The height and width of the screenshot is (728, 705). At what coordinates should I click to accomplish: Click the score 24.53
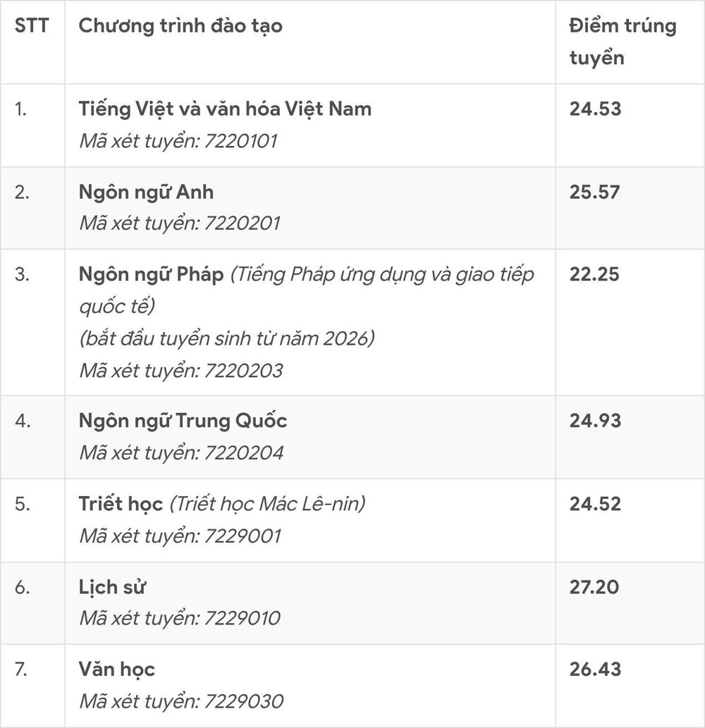596,109
